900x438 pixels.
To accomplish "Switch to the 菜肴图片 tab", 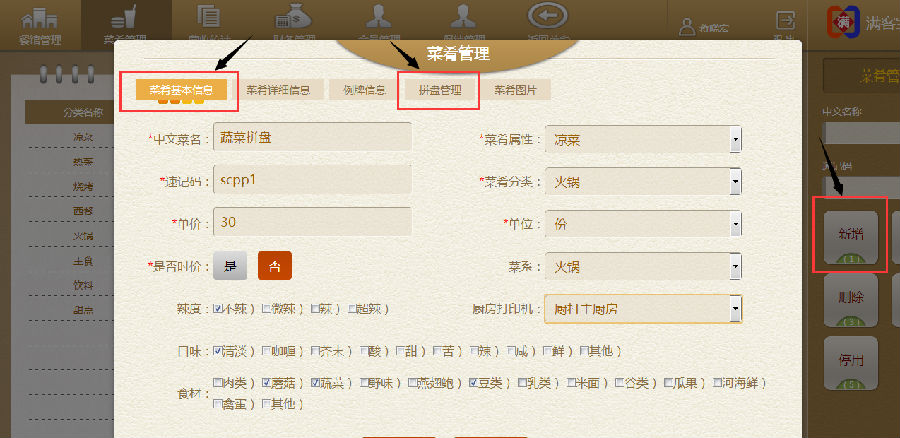I will pos(516,90).
